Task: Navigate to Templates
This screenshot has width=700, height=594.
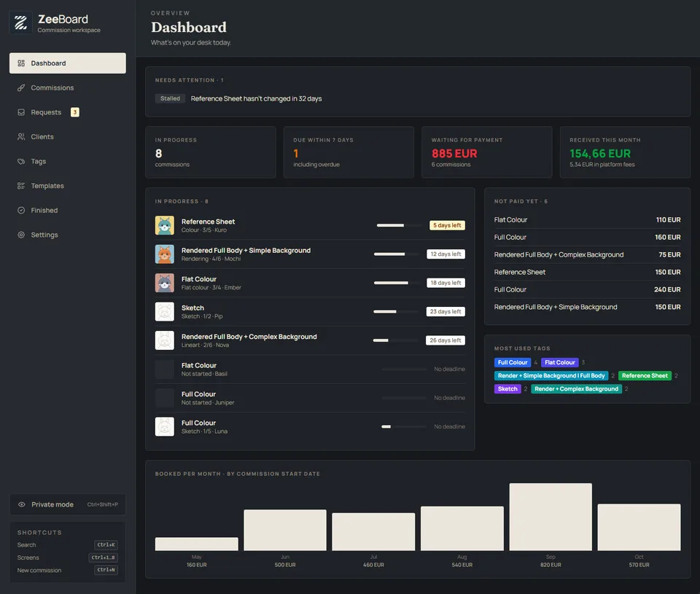Action: [x=67, y=186]
